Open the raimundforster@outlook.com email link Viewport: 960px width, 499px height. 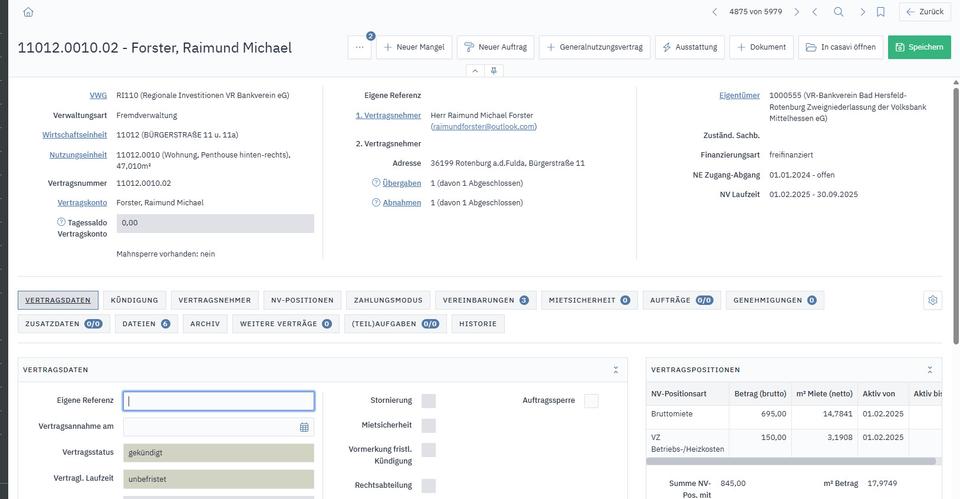pos(484,127)
